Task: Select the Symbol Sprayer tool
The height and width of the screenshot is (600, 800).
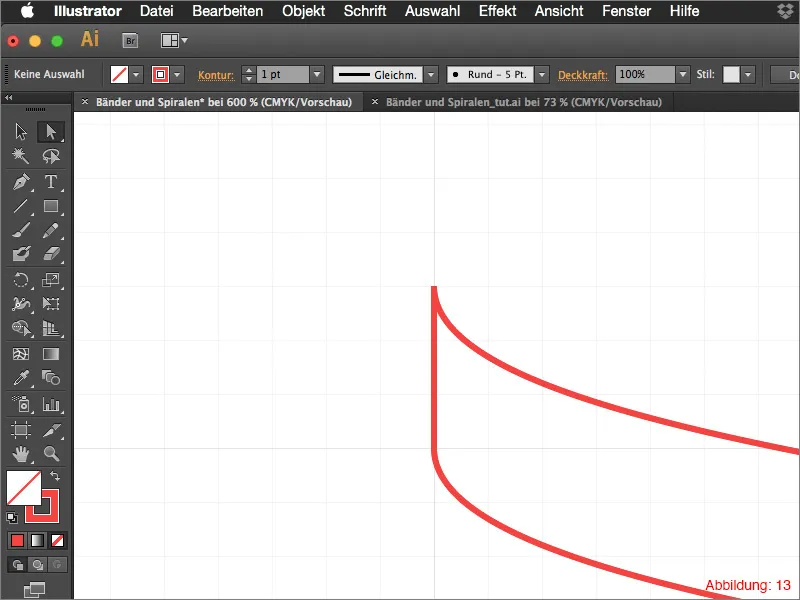Action: (x=21, y=404)
